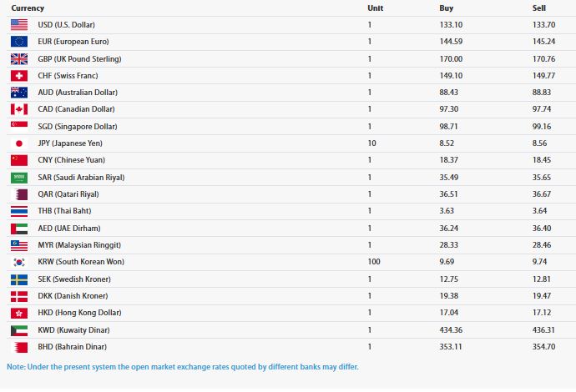Select the Bahrain flag icon
The height and width of the screenshot is (392, 576).
[19, 347]
